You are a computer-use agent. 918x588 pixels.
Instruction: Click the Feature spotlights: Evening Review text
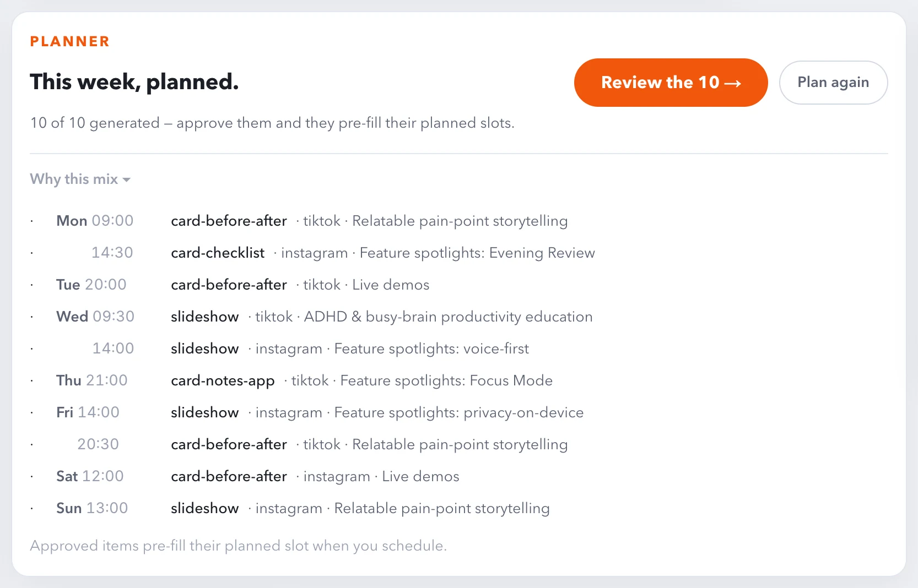point(477,253)
